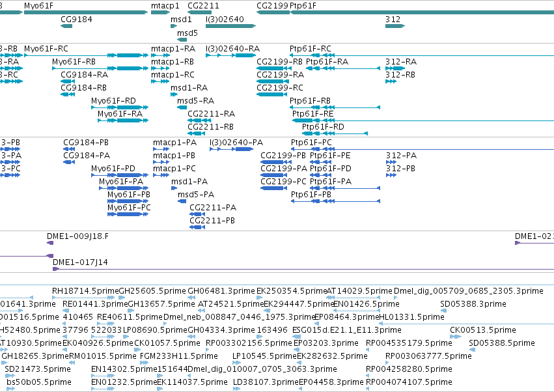
Task: Open the Ptp61F-PE protein label
Action: click(330, 156)
